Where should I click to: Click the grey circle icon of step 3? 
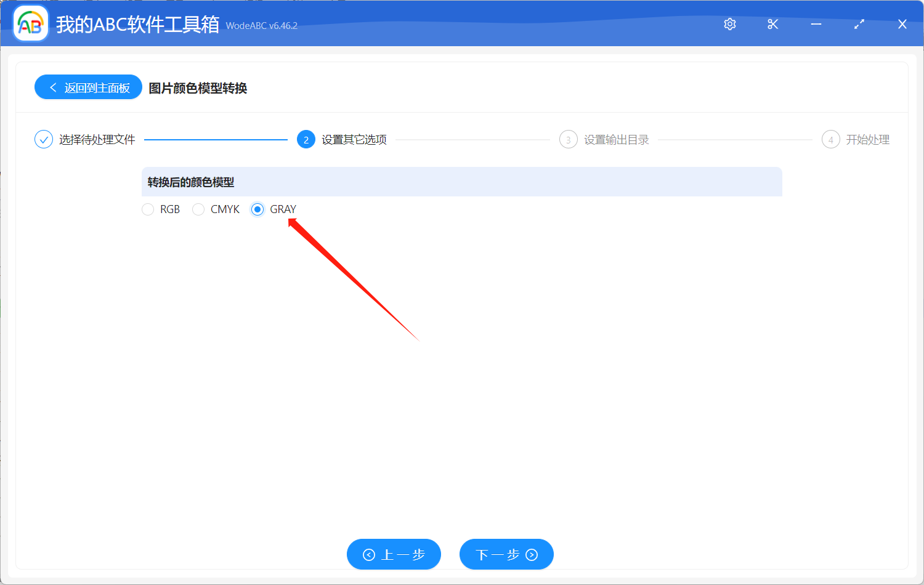[568, 139]
